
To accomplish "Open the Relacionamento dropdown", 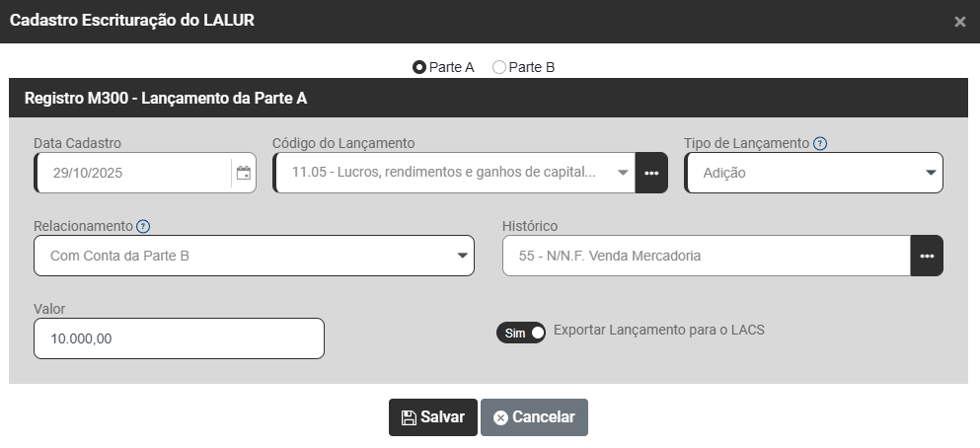I will click(x=254, y=256).
